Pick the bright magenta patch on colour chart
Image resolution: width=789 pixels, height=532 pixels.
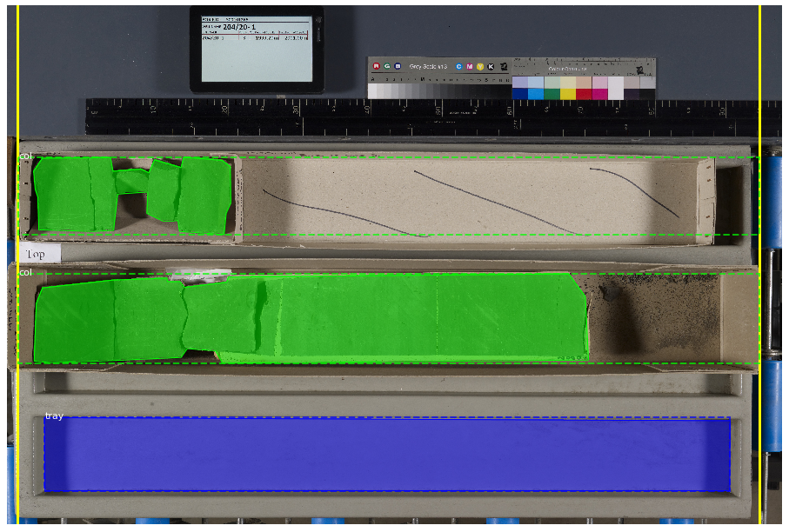tap(600, 94)
